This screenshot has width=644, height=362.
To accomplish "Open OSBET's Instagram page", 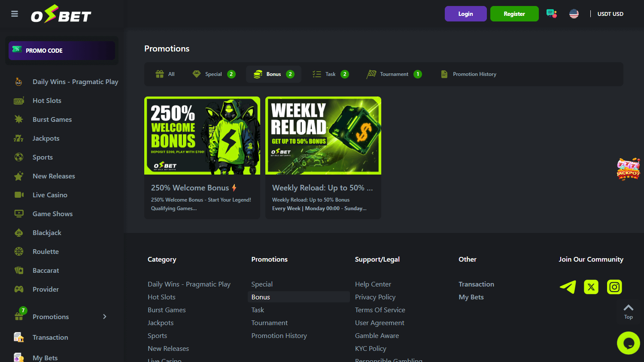I will (x=614, y=287).
